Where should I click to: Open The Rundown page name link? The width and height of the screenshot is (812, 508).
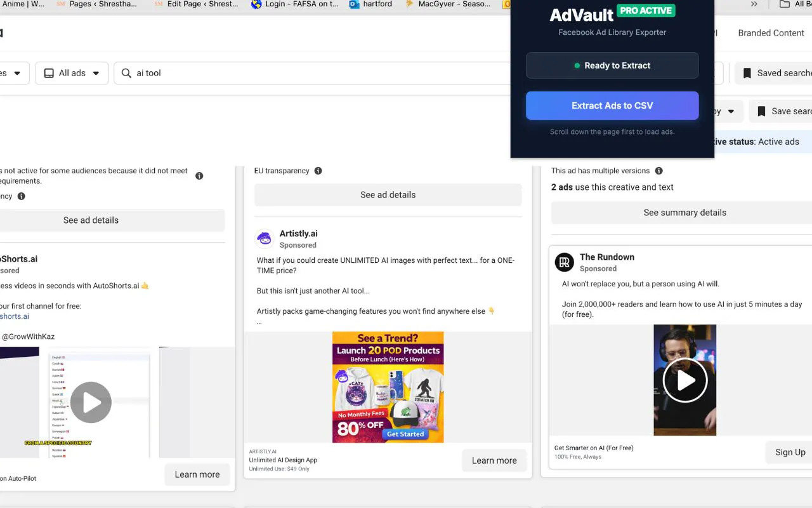point(607,257)
